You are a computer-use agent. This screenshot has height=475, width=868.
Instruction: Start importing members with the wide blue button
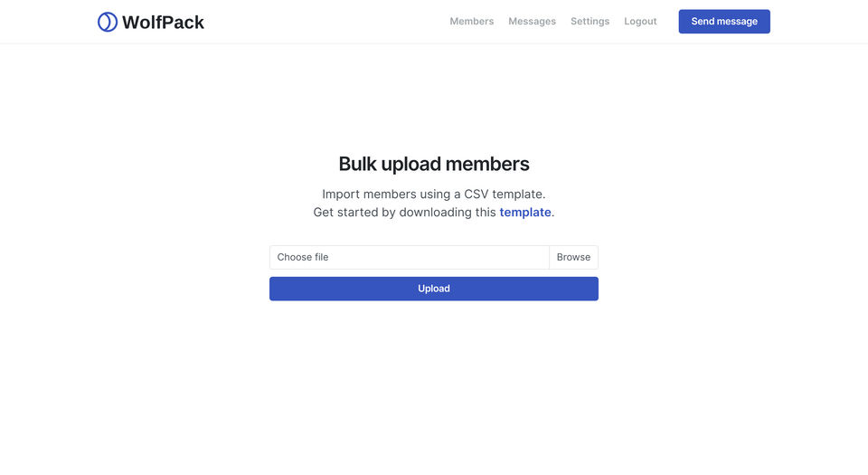coord(434,289)
